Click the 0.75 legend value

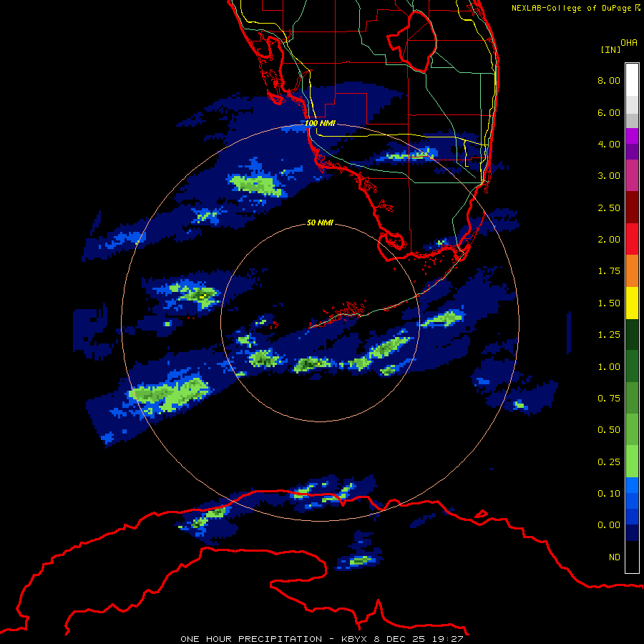click(609, 399)
